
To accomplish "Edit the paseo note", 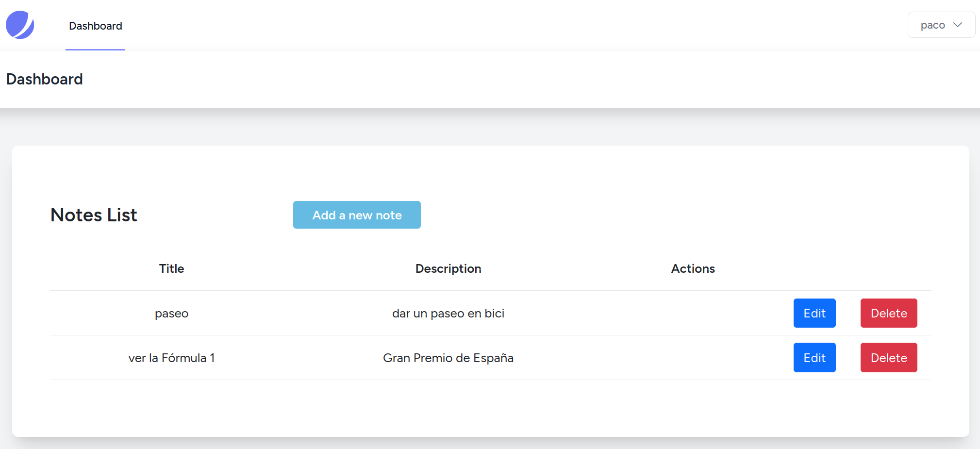I will click(814, 313).
